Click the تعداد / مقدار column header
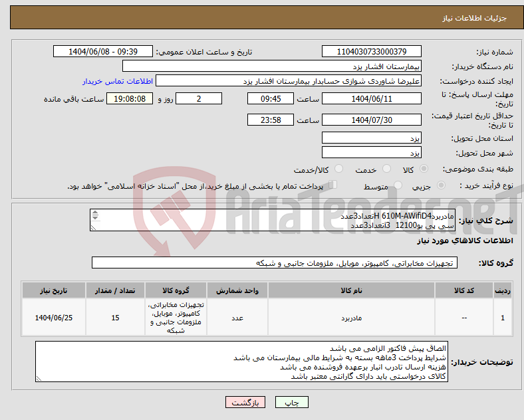Viewport: 524px width, 420px height. click(115, 290)
